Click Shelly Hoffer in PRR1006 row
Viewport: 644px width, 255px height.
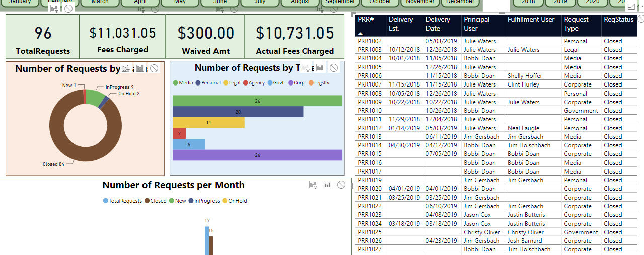click(x=525, y=76)
